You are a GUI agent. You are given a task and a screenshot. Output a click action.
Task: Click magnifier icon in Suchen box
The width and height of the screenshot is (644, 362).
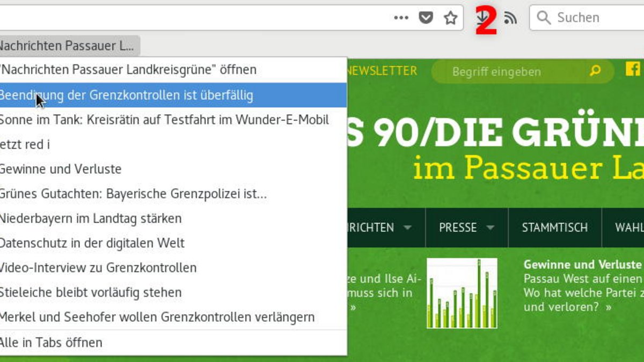pyautogui.click(x=544, y=18)
